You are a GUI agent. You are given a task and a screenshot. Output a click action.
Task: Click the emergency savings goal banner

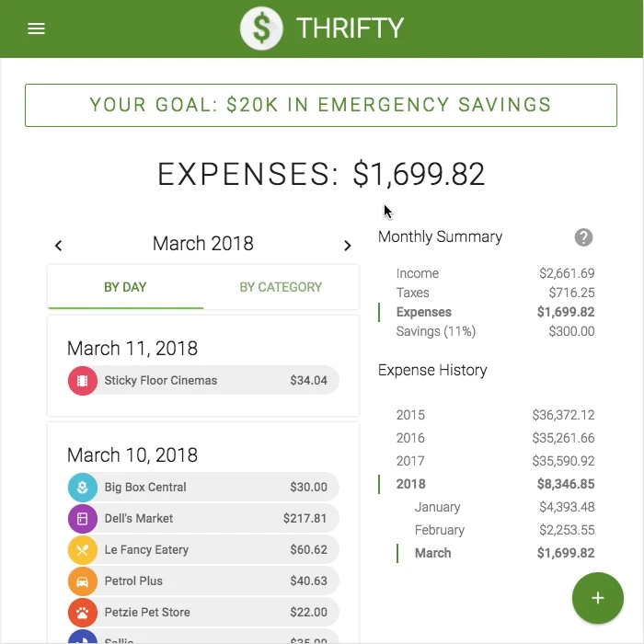[321, 105]
